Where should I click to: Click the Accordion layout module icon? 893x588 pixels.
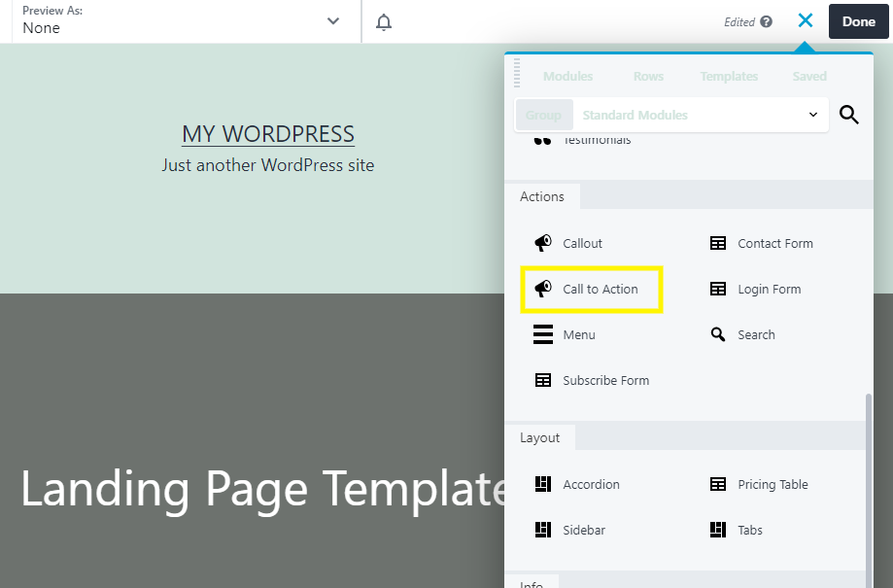pyautogui.click(x=543, y=484)
